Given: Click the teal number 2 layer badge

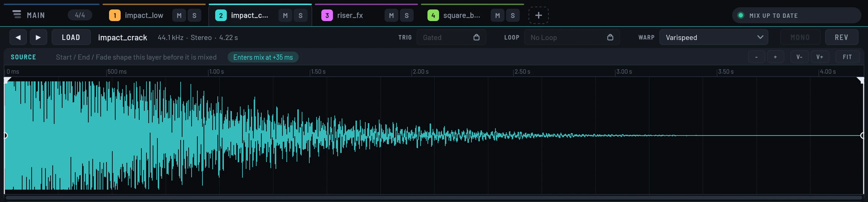Looking at the screenshot, I should pyautogui.click(x=221, y=16).
